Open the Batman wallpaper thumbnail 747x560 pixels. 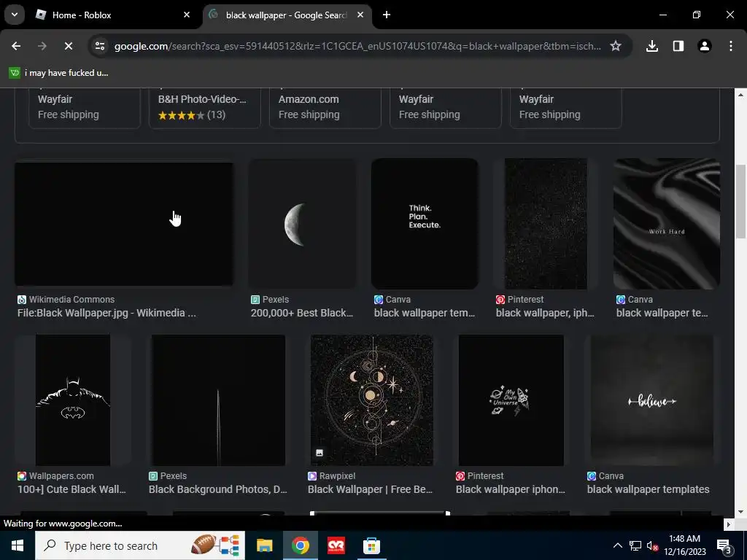point(73,400)
